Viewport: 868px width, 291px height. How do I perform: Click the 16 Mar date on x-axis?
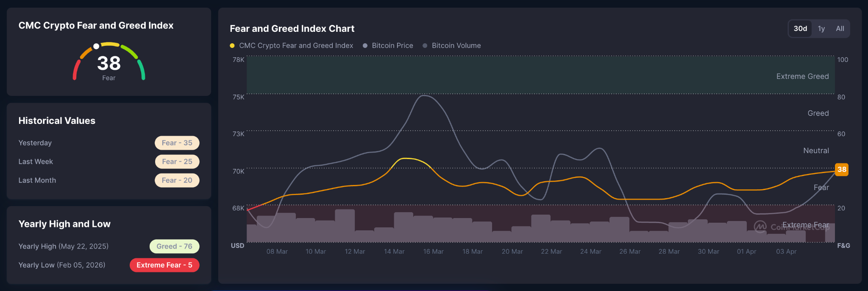pyautogui.click(x=433, y=252)
